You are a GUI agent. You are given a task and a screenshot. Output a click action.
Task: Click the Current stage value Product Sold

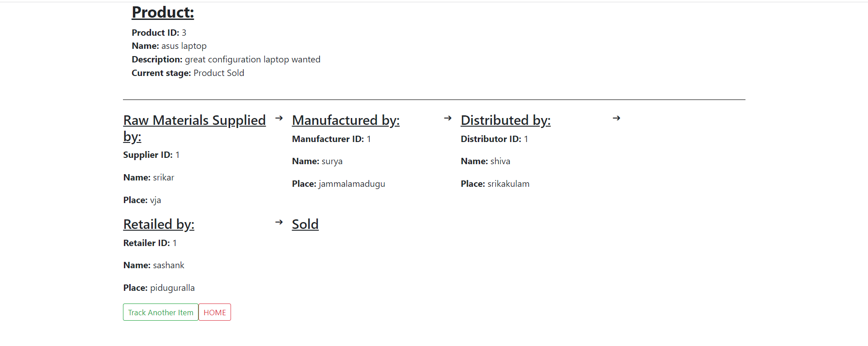tap(219, 73)
